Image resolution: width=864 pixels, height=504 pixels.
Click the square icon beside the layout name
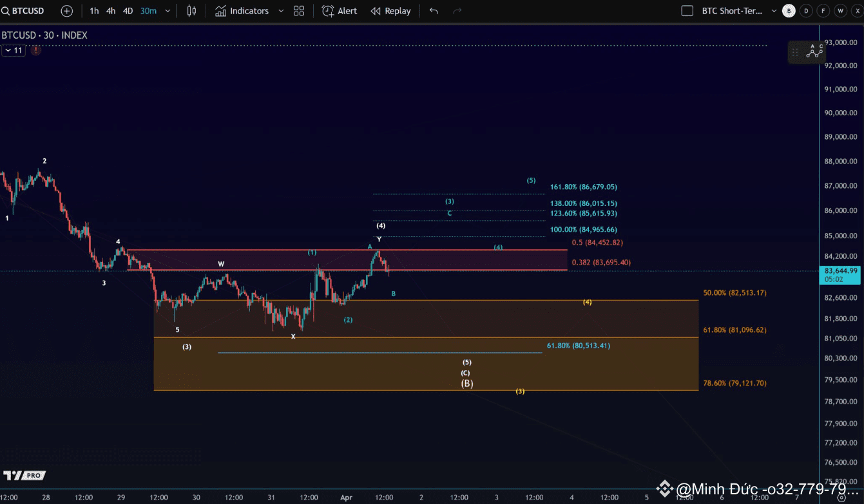pos(687,11)
